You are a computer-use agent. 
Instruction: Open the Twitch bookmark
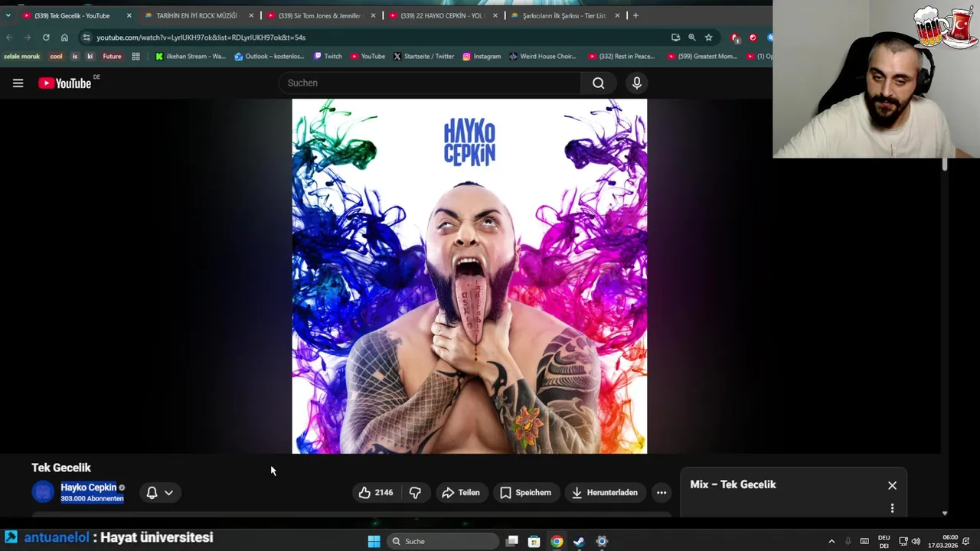328,57
